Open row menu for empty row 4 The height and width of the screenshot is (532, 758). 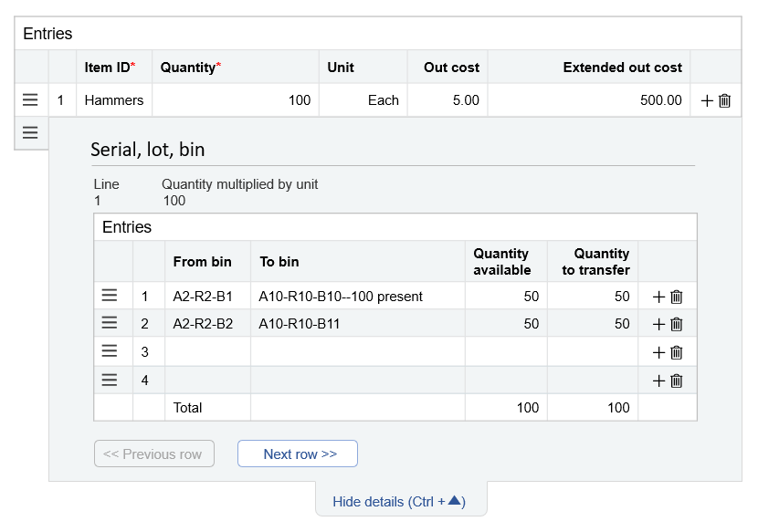point(110,381)
